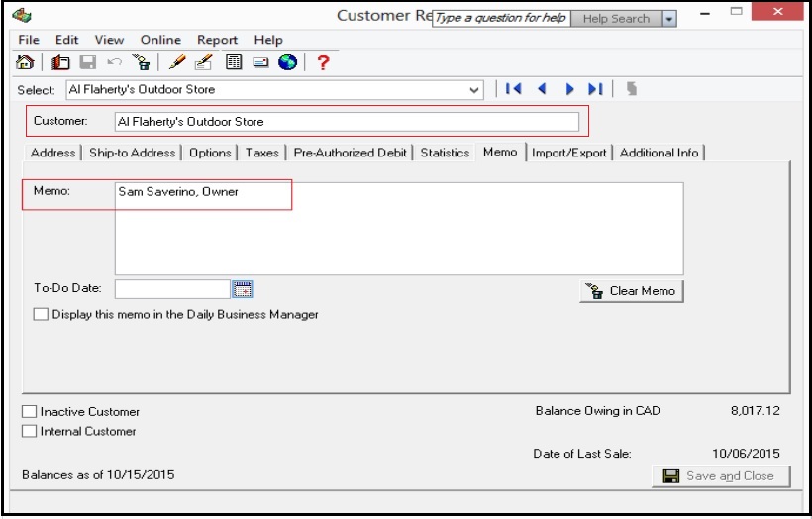
Task: Open the Report menu
Action: pyautogui.click(x=217, y=40)
